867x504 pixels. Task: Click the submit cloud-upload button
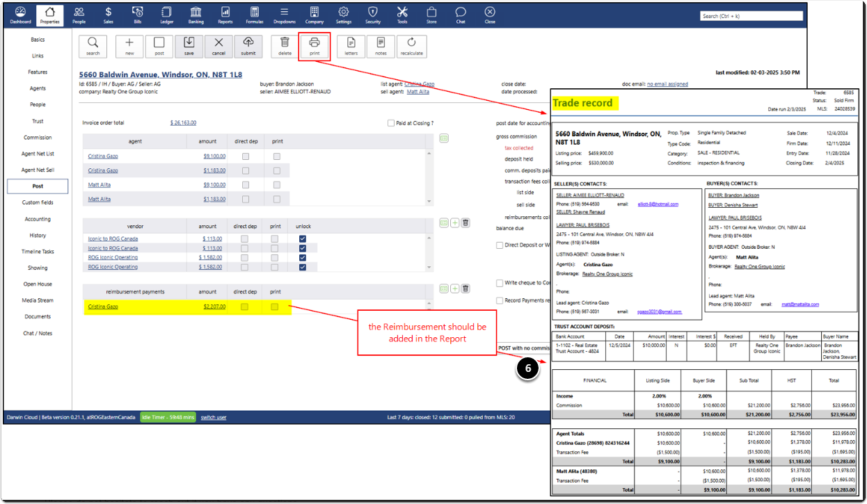(248, 46)
